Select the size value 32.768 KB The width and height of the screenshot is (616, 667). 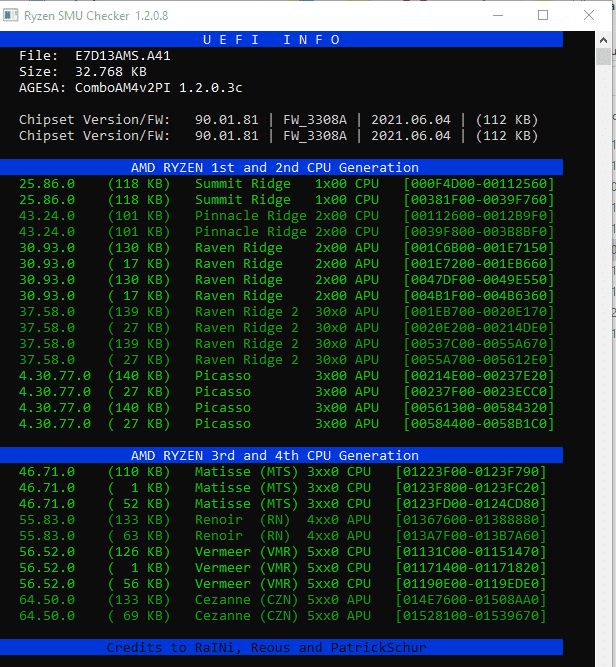click(x=111, y=72)
